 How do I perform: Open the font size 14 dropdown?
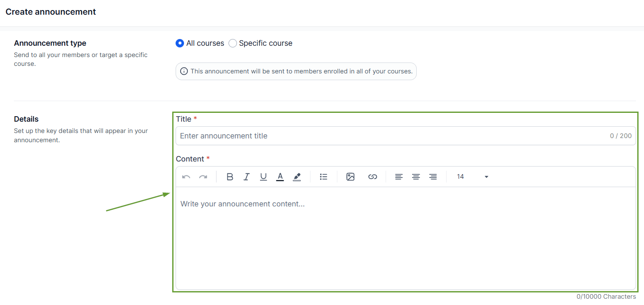[x=473, y=177]
